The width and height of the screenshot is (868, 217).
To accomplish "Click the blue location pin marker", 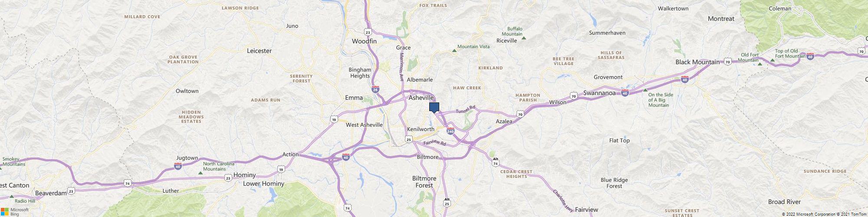I will pos(434,108).
